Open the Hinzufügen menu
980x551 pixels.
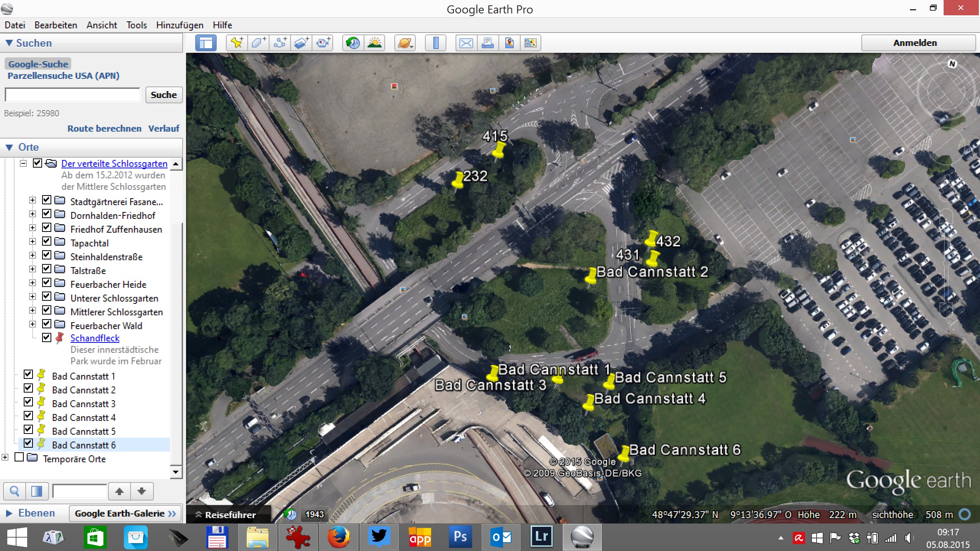[x=180, y=25]
